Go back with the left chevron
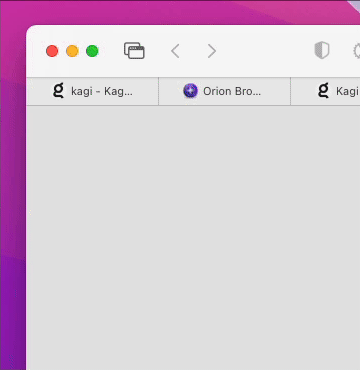Viewport: 360px width, 370px height. click(175, 51)
